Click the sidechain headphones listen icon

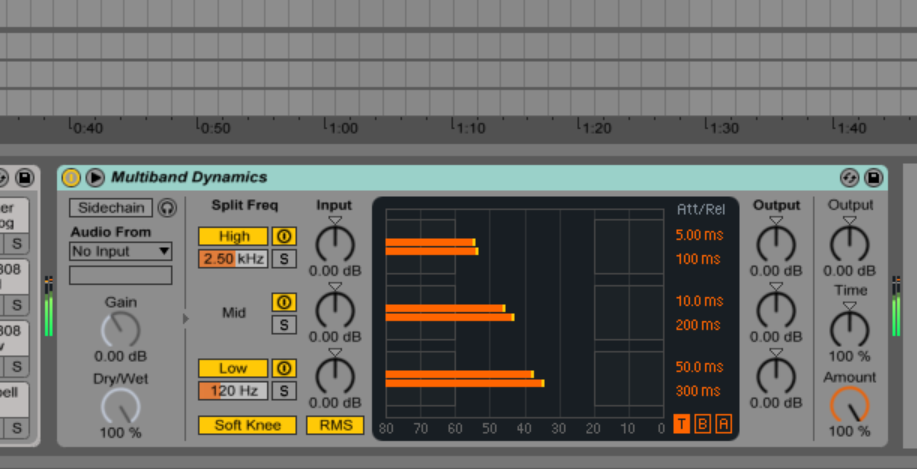167,208
